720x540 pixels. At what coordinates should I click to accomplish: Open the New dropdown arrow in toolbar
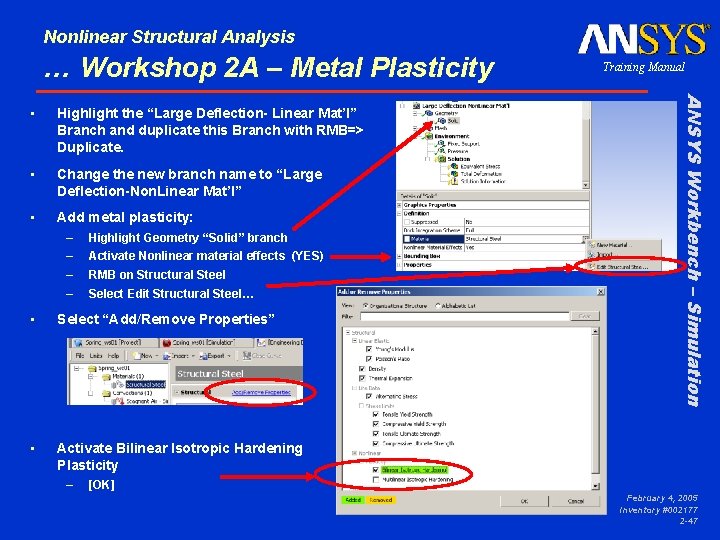click(157, 356)
